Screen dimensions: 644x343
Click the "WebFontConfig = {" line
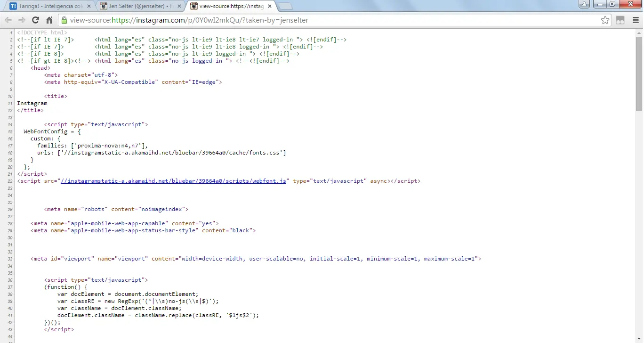coord(52,131)
